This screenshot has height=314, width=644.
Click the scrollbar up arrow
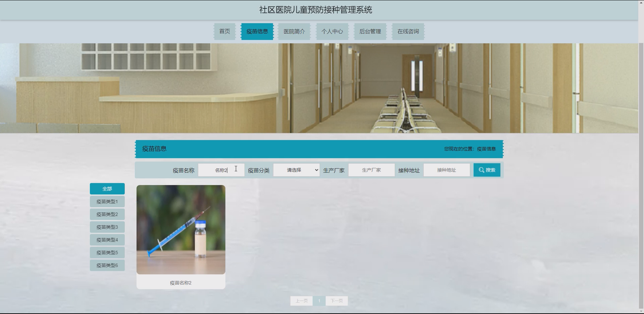pyautogui.click(x=641, y=2)
